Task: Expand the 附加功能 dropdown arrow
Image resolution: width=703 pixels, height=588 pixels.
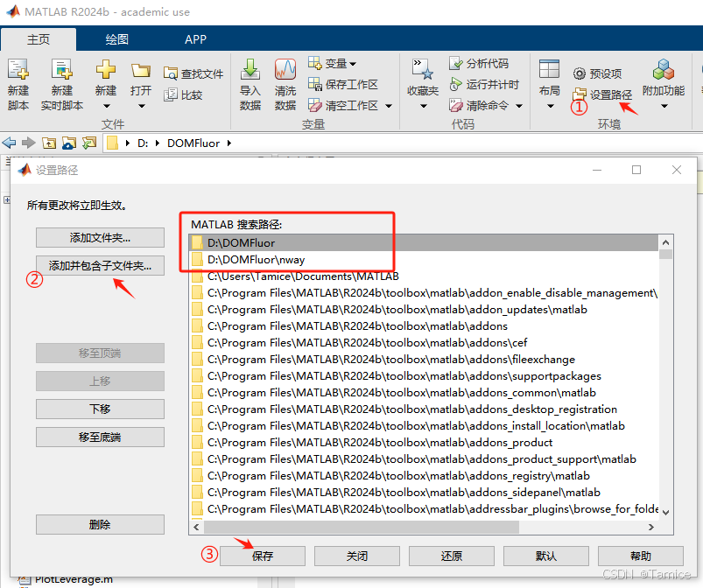Action: (664, 106)
